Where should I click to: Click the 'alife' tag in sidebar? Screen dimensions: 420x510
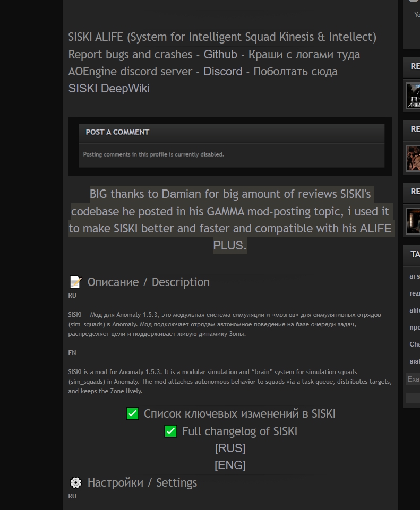[x=414, y=310]
